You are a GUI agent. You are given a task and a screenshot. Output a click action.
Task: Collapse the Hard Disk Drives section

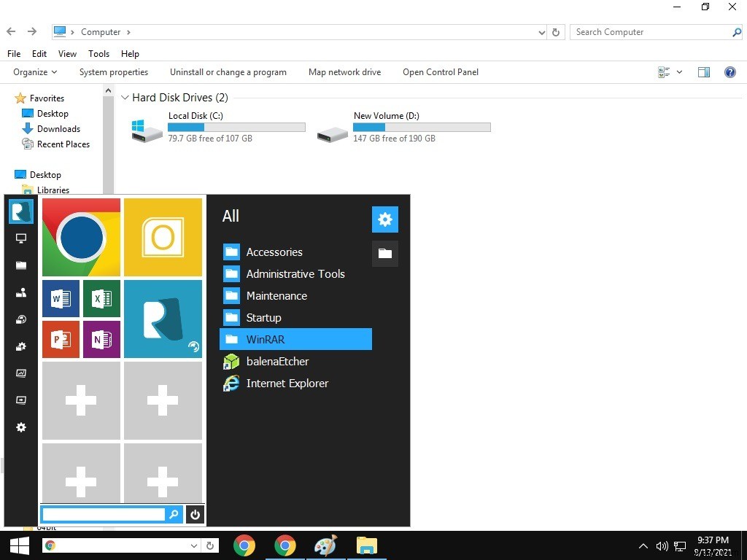125,97
